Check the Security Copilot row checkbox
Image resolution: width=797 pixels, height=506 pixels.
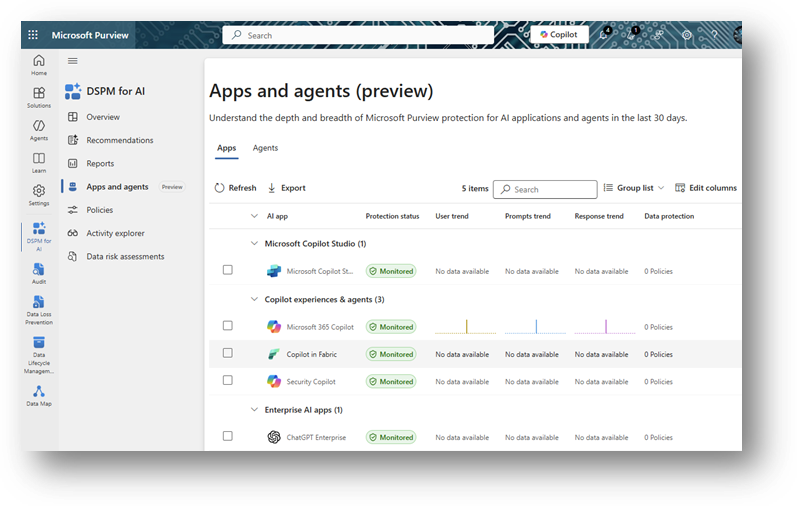click(x=228, y=380)
